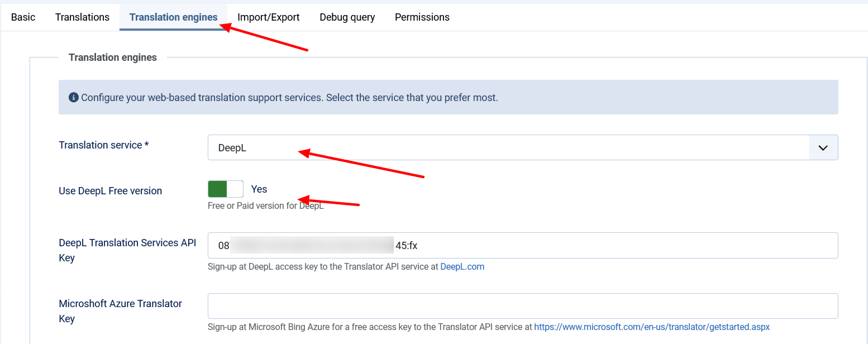The width and height of the screenshot is (868, 344).
Task: Switch to the Translations tab
Action: pyautogui.click(x=82, y=17)
